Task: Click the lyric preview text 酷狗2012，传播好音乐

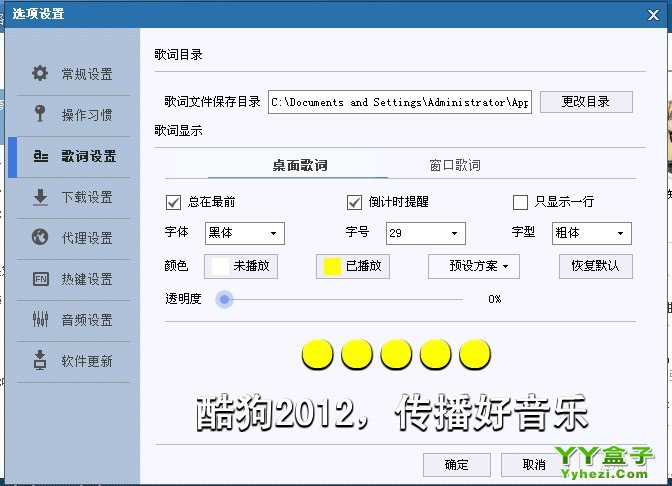Action: [392, 413]
